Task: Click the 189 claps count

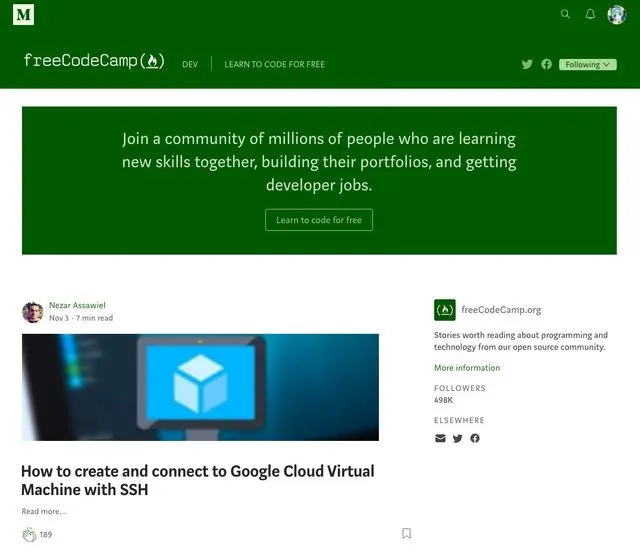Action: [46, 535]
